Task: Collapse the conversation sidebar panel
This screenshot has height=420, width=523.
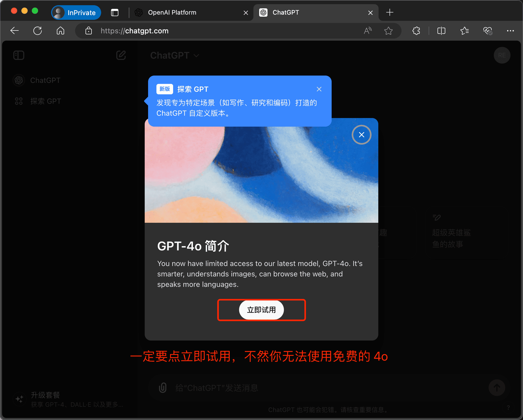Action: 19,55
